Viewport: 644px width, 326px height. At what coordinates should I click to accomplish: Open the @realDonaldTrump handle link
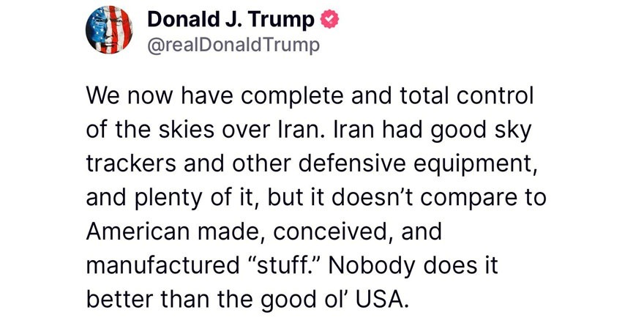click(x=233, y=45)
